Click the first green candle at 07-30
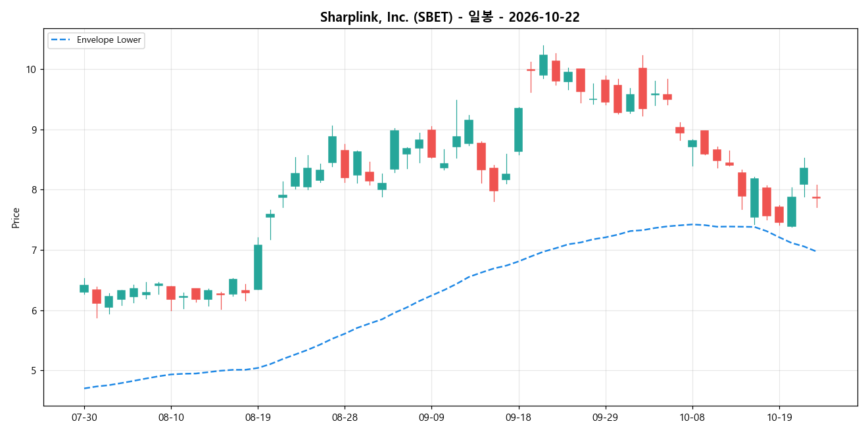 [x=84, y=289]
